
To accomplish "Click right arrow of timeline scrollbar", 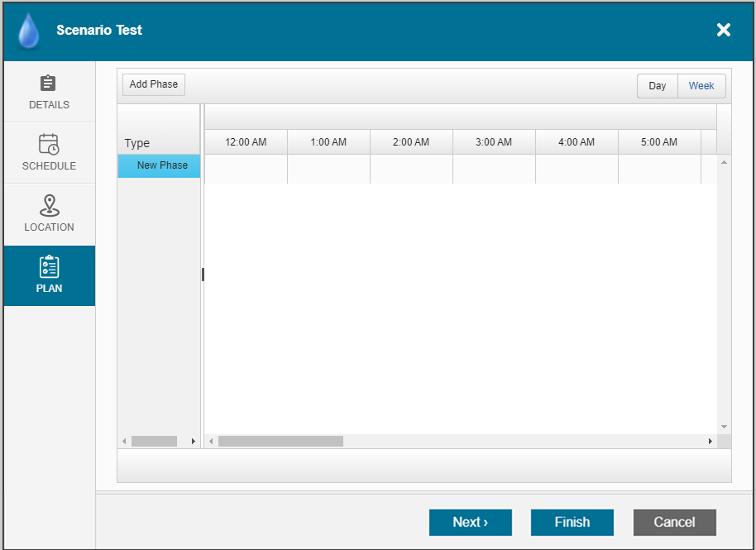I will tap(710, 442).
